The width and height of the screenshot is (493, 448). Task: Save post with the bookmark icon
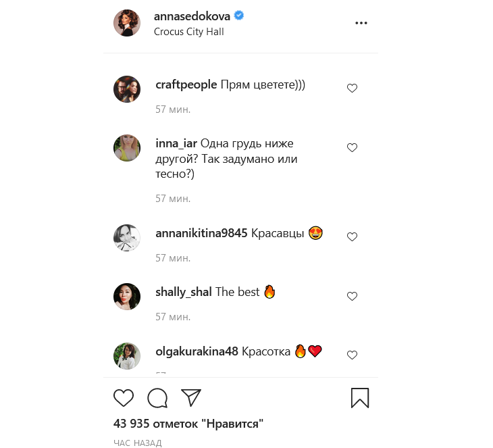click(360, 398)
